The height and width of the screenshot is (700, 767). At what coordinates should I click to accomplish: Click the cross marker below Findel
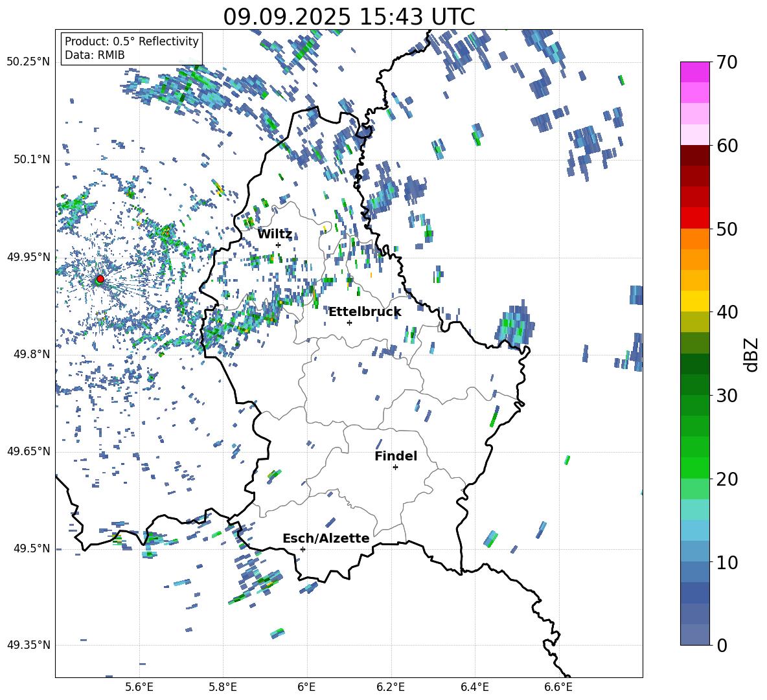[x=396, y=468]
